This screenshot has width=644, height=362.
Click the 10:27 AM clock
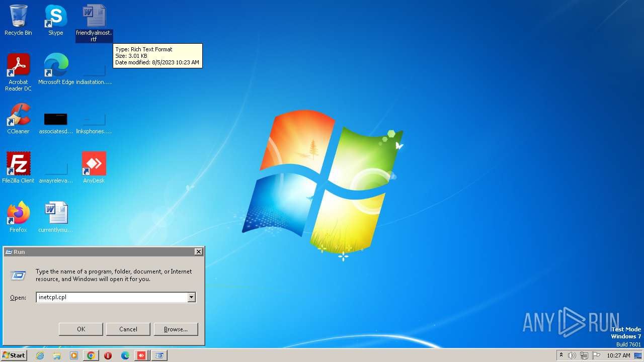click(619, 355)
